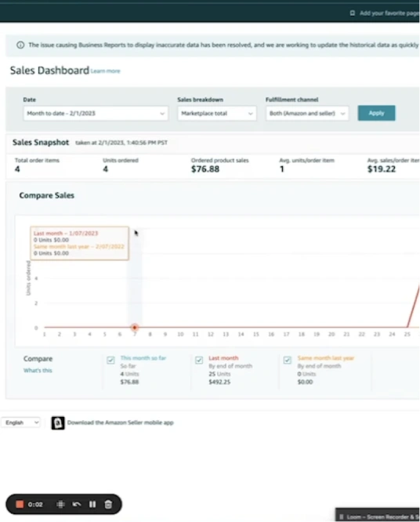
Task: Click the recording timer 0:02
Action: [35, 504]
